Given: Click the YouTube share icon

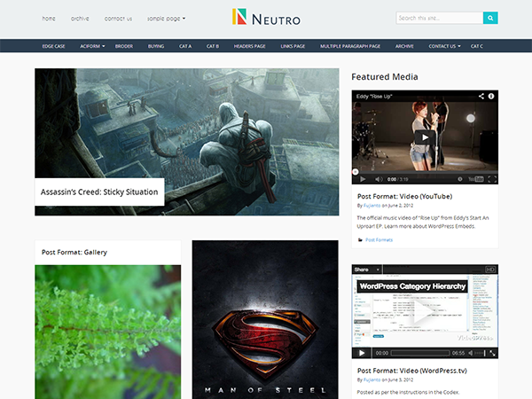Looking at the screenshot, I should (x=481, y=96).
